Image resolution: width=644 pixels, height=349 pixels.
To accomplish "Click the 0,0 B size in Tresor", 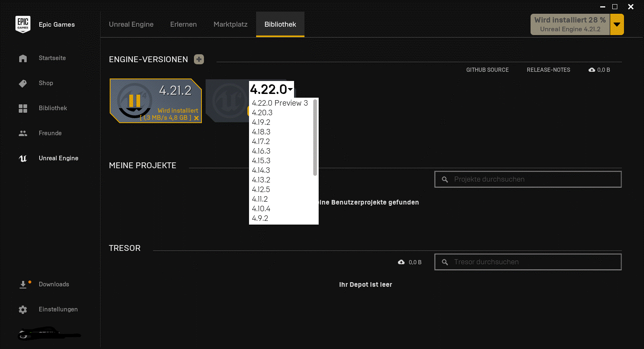I will 415,262.
